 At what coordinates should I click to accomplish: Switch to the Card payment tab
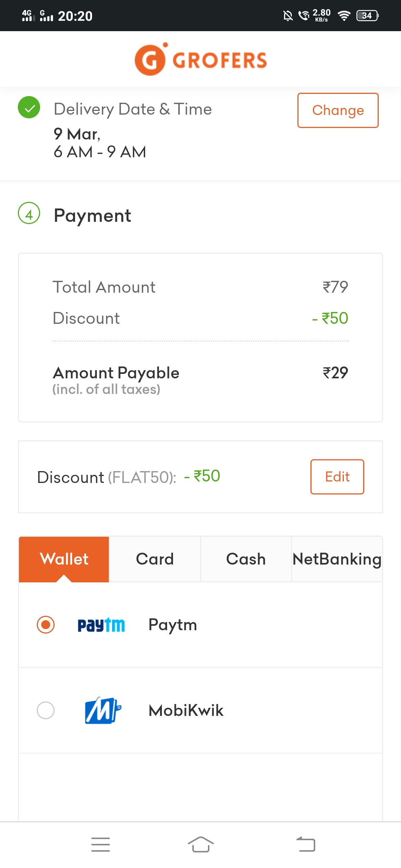[155, 559]
